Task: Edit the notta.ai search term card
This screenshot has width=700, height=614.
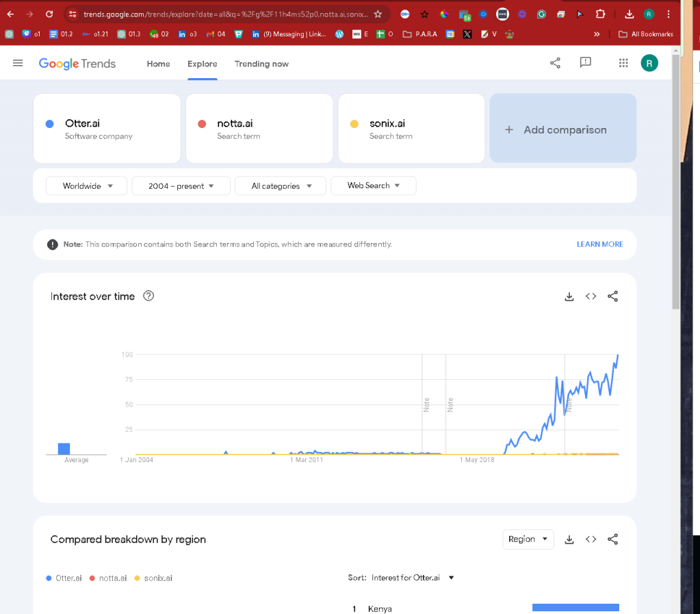Action: click(259, 128)
